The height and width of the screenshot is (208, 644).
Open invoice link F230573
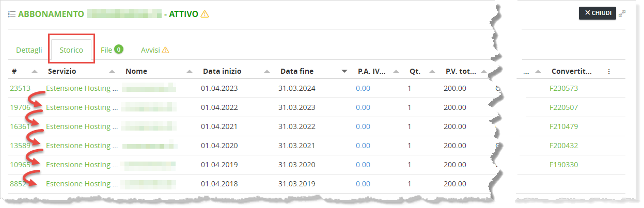tap(563, 88)
